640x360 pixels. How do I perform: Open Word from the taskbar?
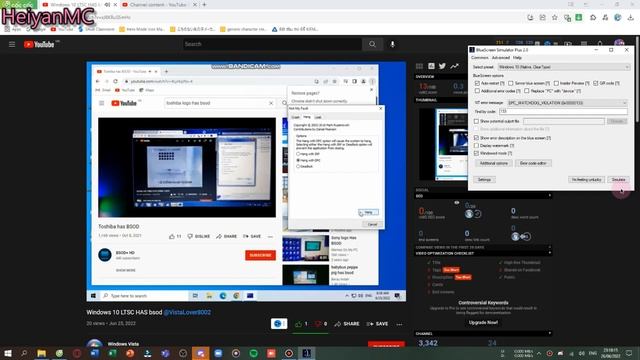95,353
